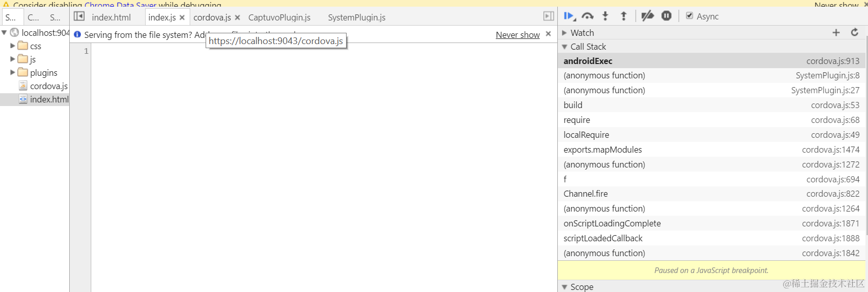Select anonymous function at cordova.js:1842
Image resolution: width=868 pixels, height=292 pixels.
(712, 253)
